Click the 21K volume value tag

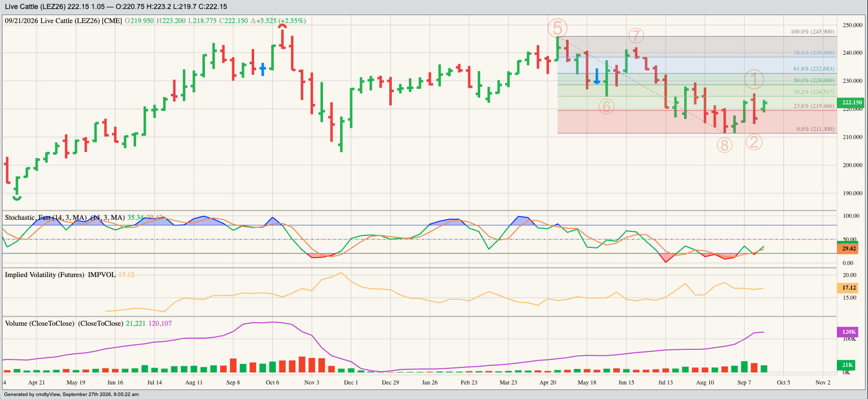click(x=848, y=365)
